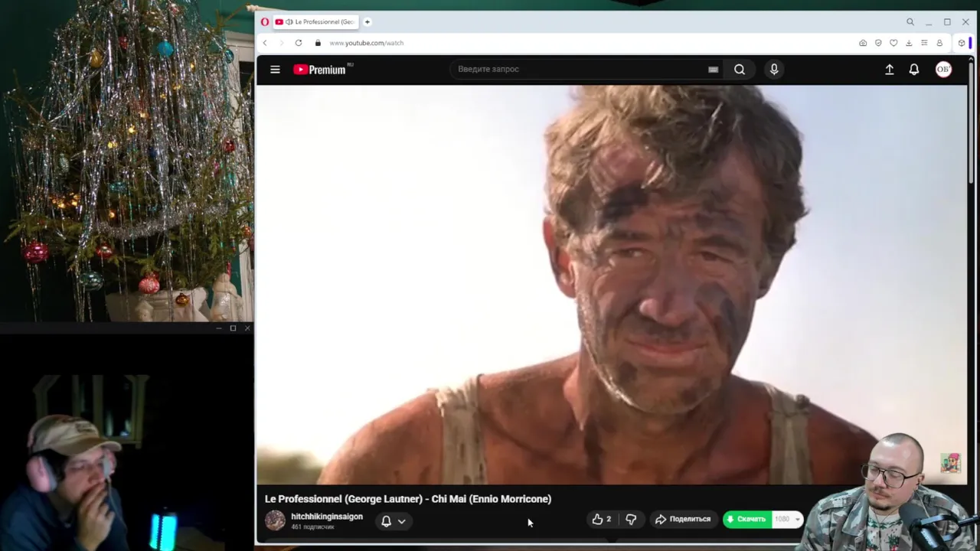Open the YouTube upload/create icon
The width and height of the screenshot is (980, 551).
[x=890, y=70]
